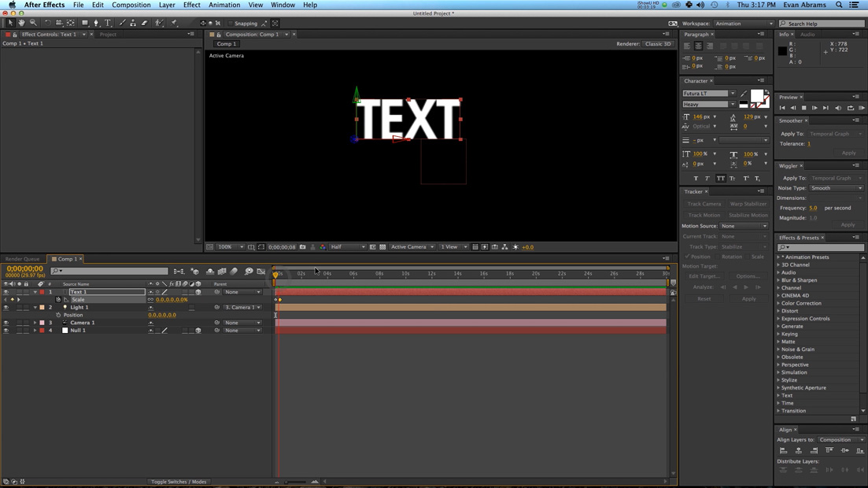The width and height of the screenshot is (868, 488).
Task: Click the composition mini-flowchart icon
Action: [x=179, y=272]
